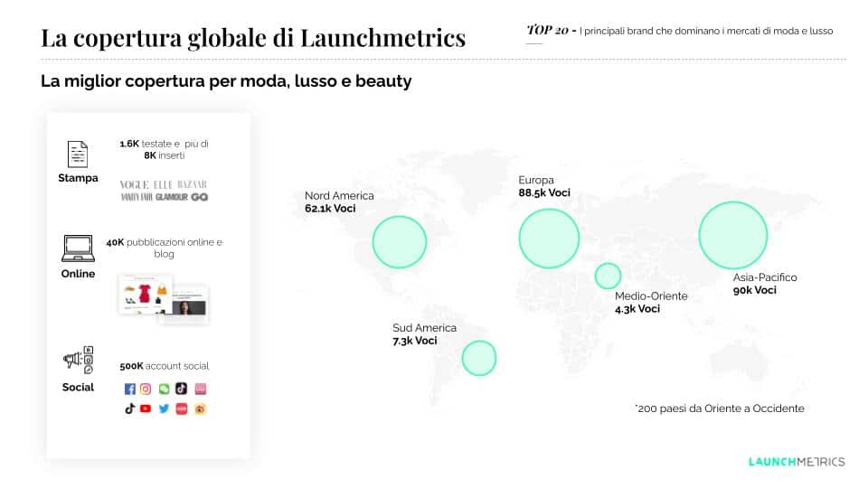
Task: Click the Stampa document icon
Action: 77,153
